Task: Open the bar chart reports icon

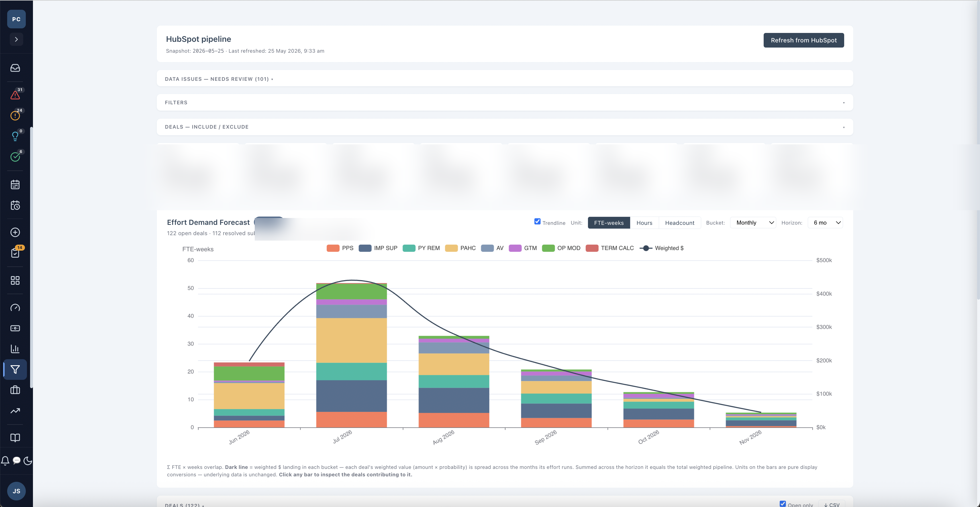Action: pyautogui.click(x=15, y=349)
